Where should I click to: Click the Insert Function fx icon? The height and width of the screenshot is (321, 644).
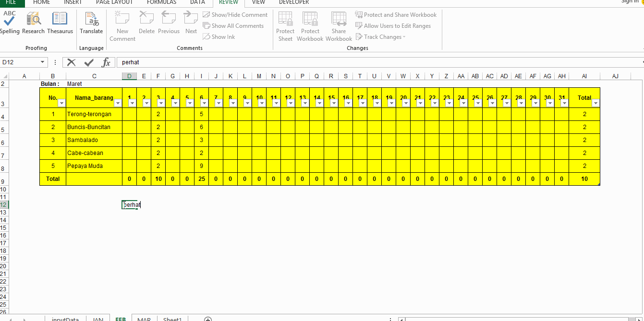(107, 62)
